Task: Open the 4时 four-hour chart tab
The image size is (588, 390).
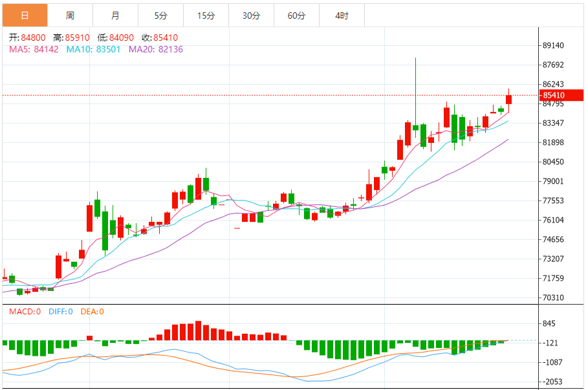Action: 342,16
